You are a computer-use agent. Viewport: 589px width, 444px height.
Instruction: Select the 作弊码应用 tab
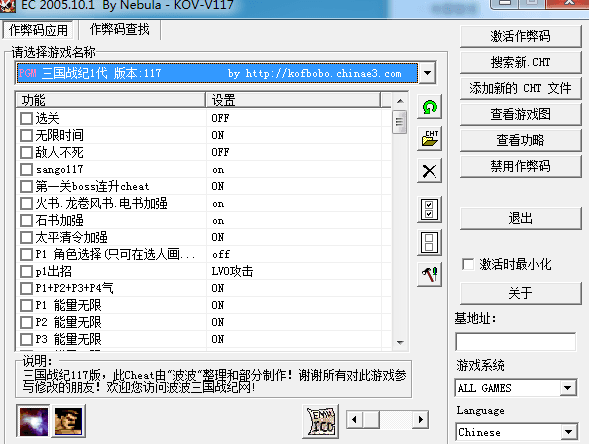click(38, 30)
